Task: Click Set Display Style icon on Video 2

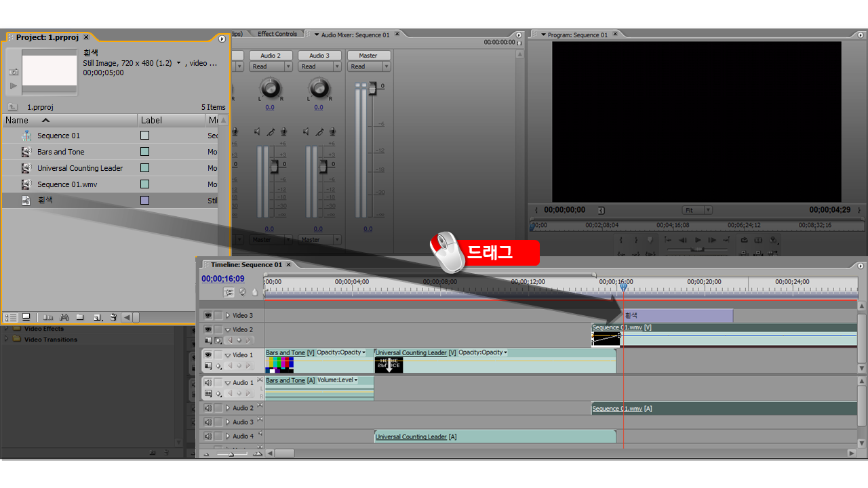Action: coord(209,340)
